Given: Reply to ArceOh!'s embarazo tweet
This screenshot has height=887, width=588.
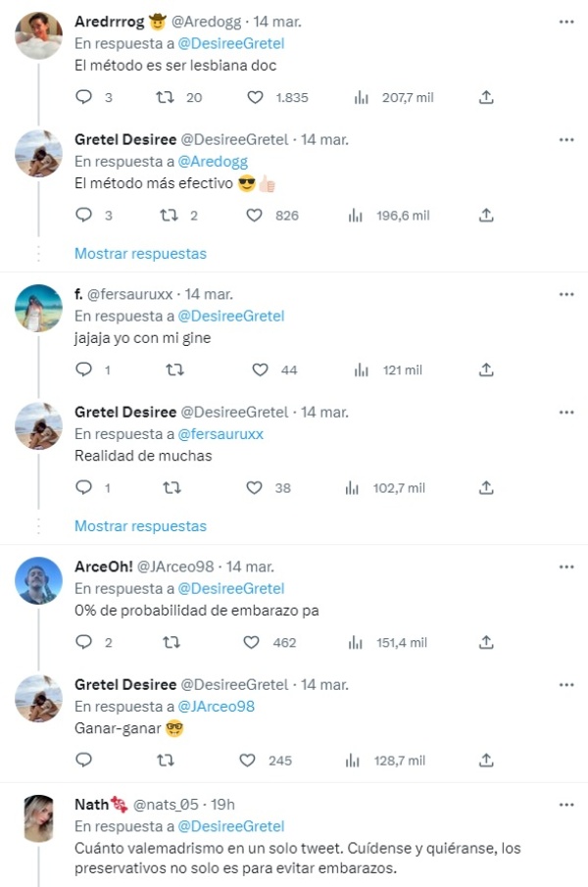Looking at the screenshot, I should pos(84,642).
